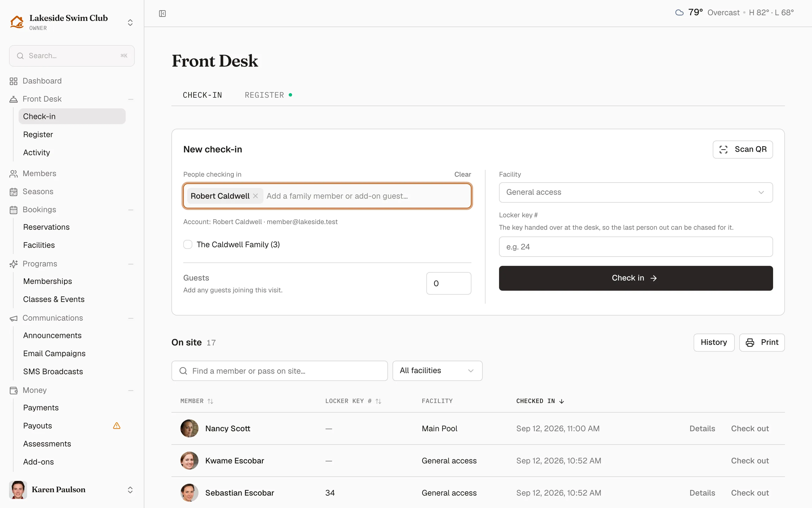Sort by Member column arrows
812x508 pixels.
point(210,401)
